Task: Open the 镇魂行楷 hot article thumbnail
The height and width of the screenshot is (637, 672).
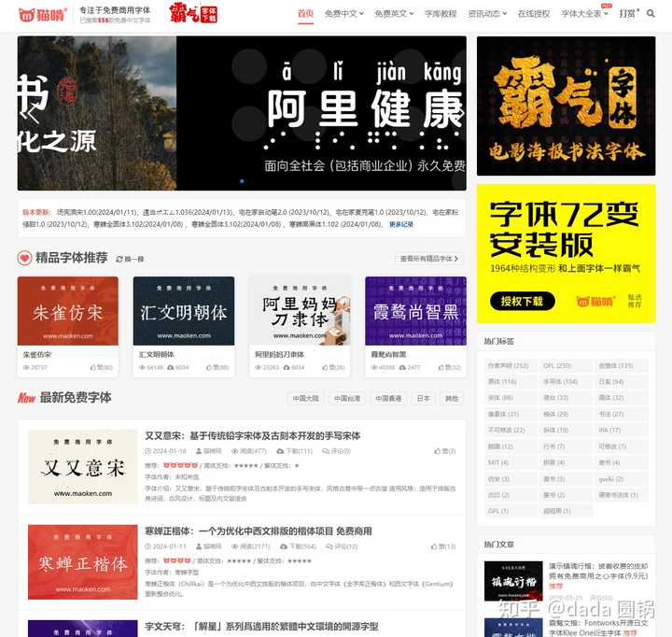Action: click(513, 581)
